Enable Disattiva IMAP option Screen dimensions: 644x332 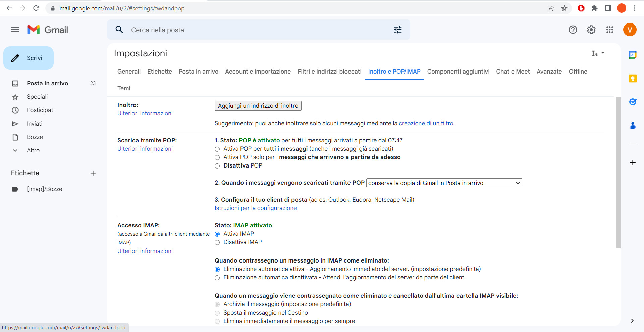[x=217, y=242]
